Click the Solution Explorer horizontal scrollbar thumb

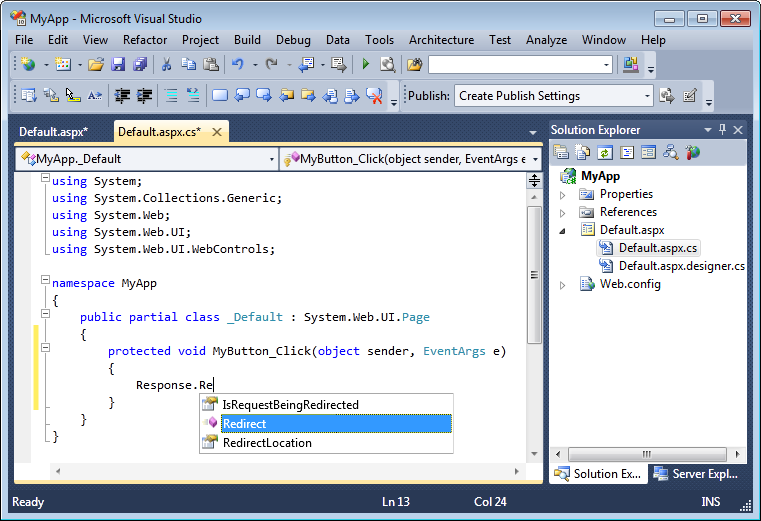(x=647, y=454)
